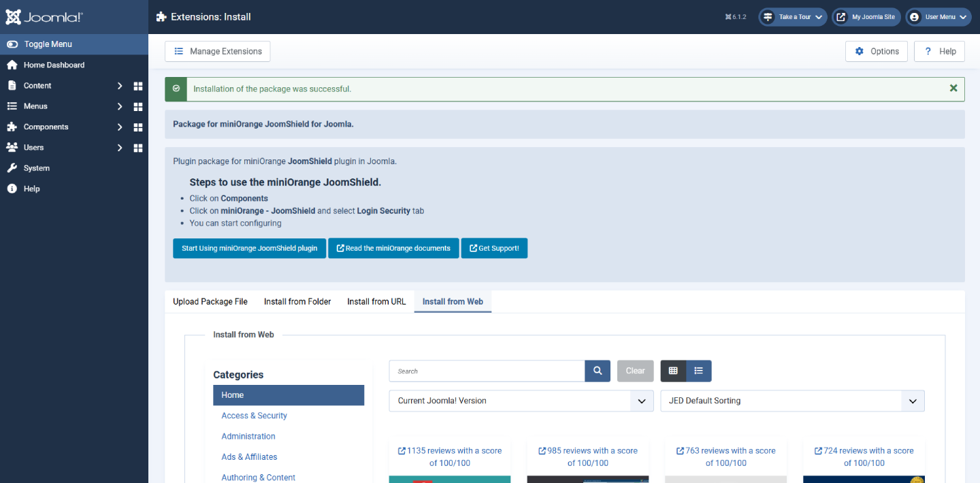Click the magnifier search button

598,371
